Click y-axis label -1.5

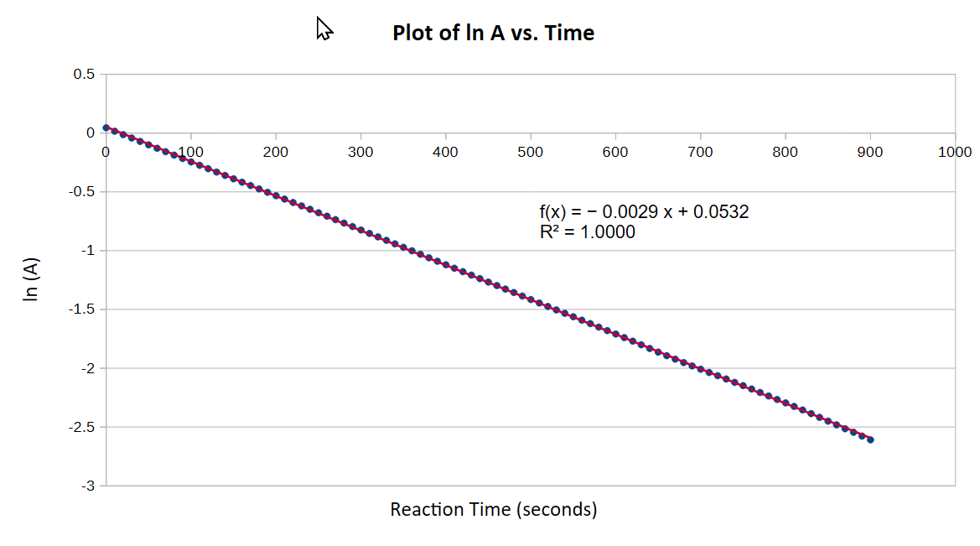[x=83, y=309]
